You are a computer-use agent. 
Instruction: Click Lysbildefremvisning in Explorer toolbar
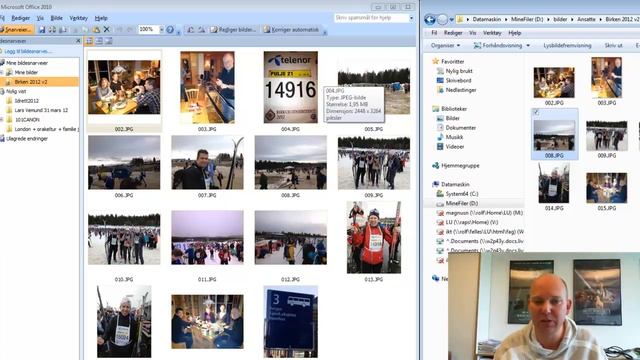coord(567,45)
